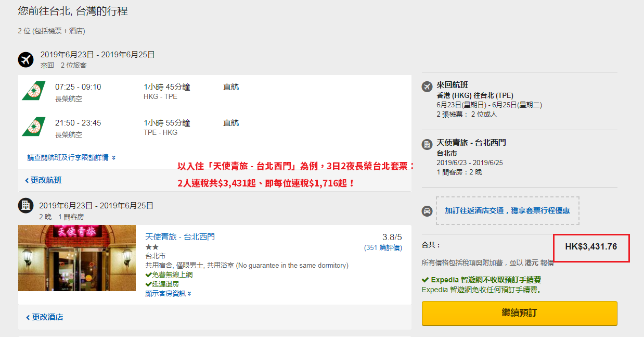
Task: Click the 1小時 45分鐘 duration text
Action: click(167, 87)
